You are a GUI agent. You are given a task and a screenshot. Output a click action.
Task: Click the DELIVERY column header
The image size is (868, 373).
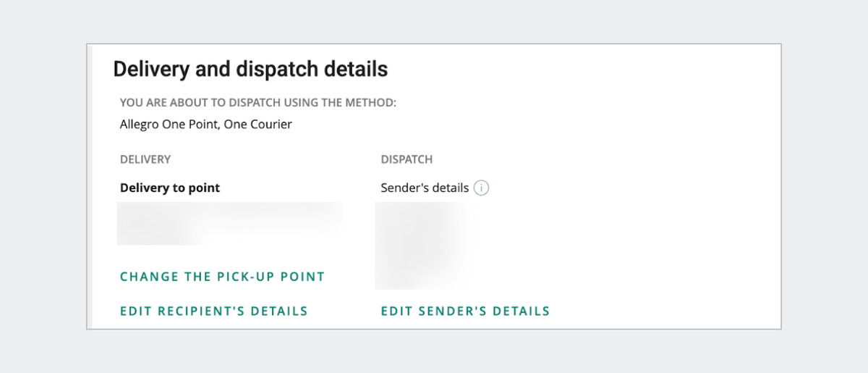click(x=145, y=159)
